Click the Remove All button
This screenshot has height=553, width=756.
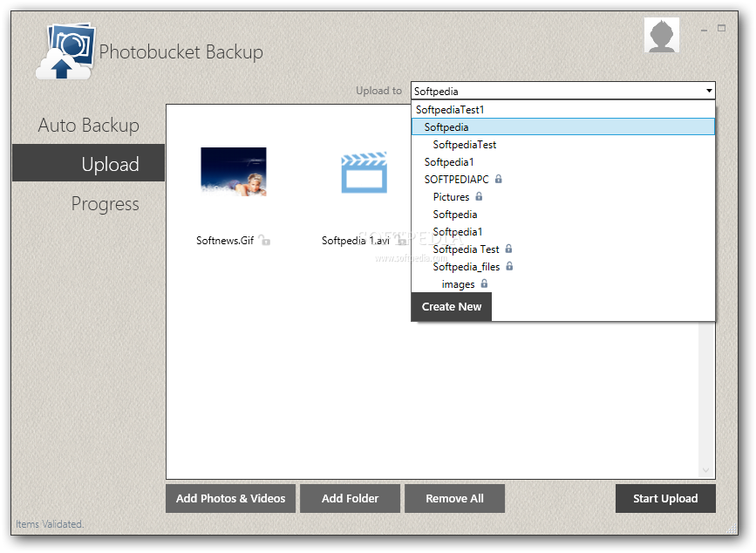pyautogui.click(x=454, y=499)
